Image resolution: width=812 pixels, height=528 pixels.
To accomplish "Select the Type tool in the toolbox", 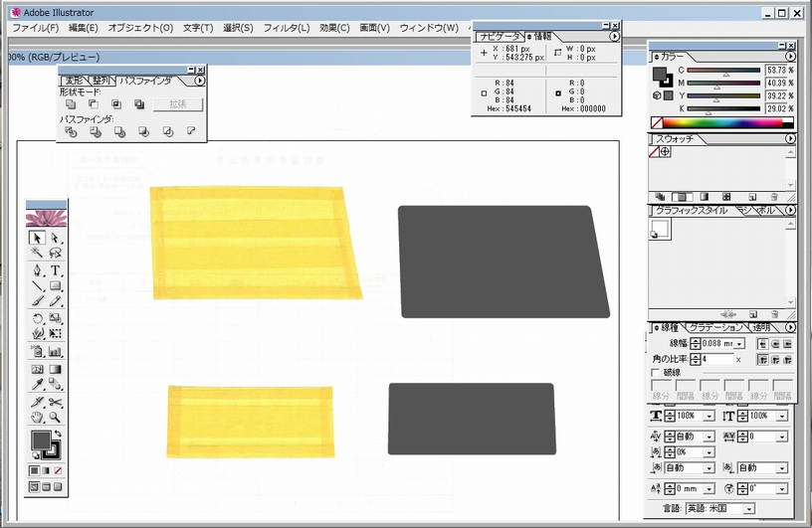I will tap(56, 270).
